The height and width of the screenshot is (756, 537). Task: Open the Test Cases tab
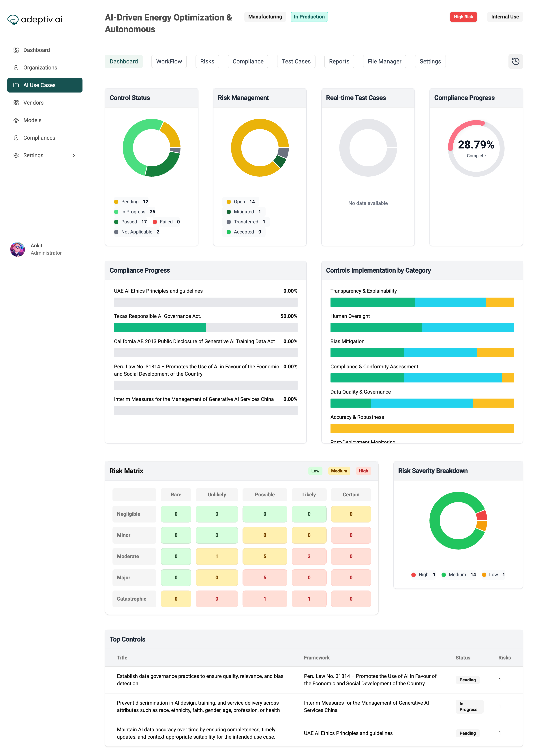coord(296,61)
